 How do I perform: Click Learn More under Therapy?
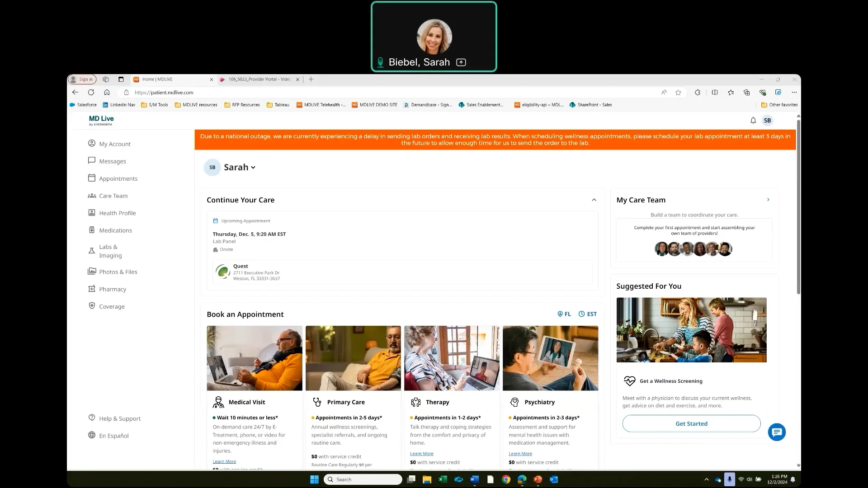421,454
